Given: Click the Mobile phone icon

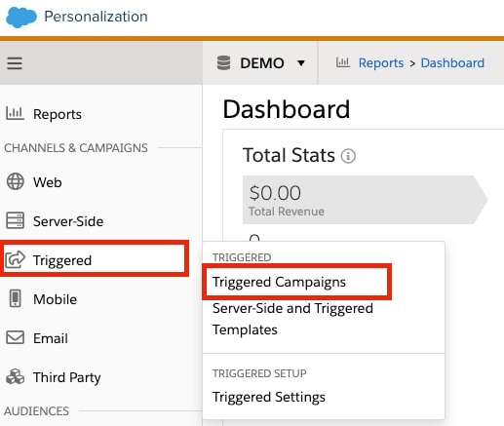Looking at the screenshot, I should point(15,298).
